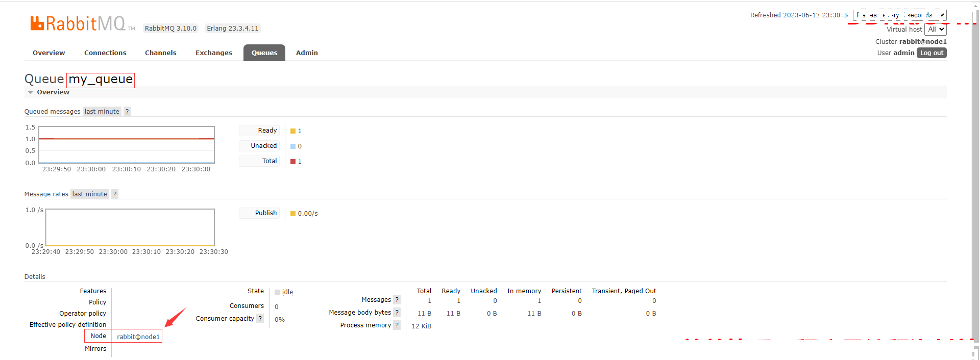This screenshot has width=980, height=360.
Task: Go to the Connections tab
Action: (x=105, y=53)
